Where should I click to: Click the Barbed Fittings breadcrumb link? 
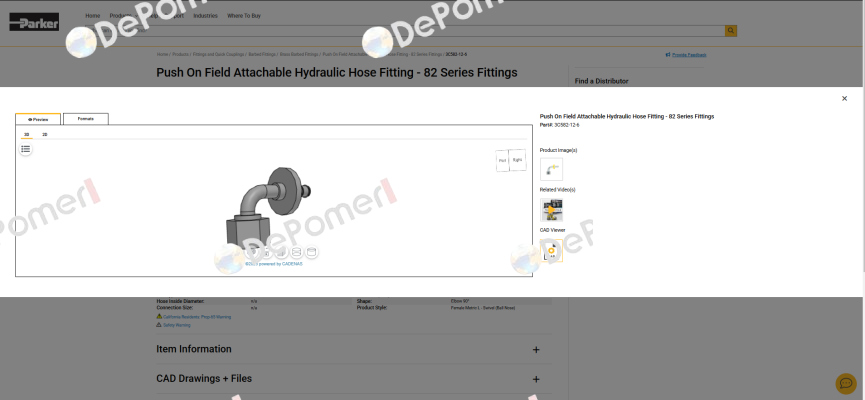262,55
